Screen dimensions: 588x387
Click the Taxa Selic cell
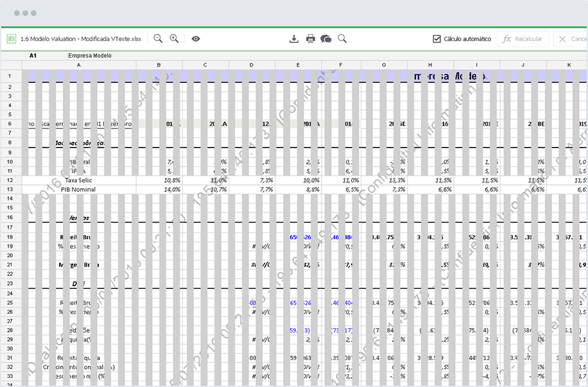point(78,181)
